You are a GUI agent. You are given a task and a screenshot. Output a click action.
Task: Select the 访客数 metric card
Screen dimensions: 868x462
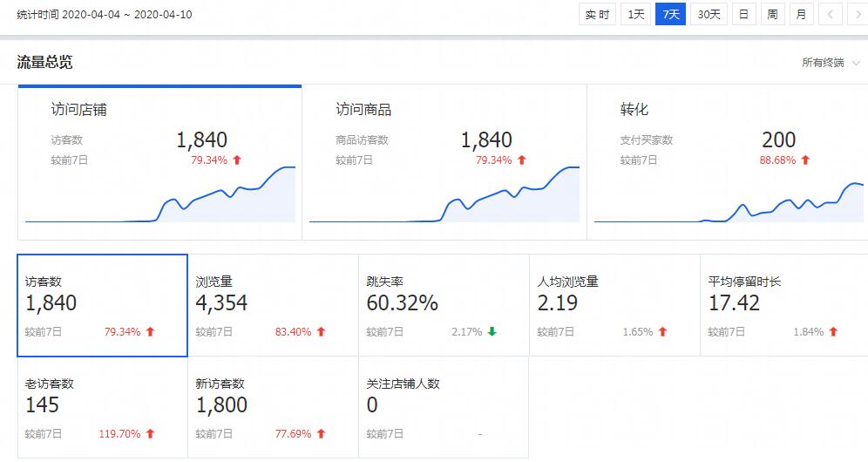(103, 305)
